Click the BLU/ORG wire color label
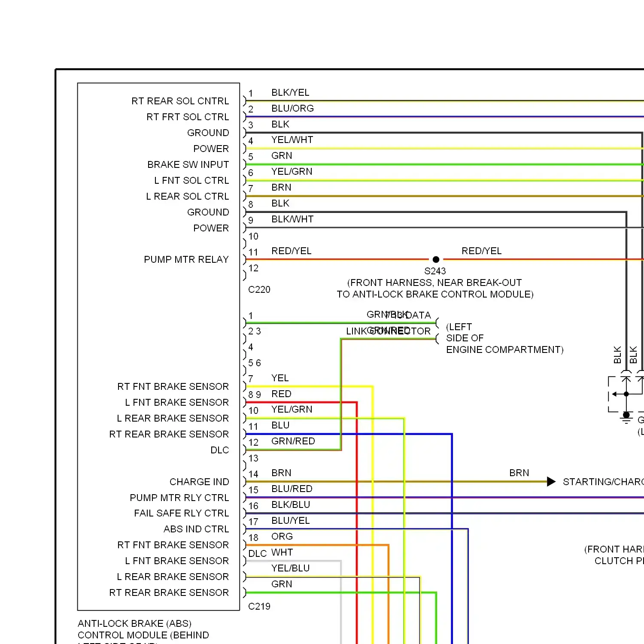Screen dimensions: 644x644 [292, 108]
